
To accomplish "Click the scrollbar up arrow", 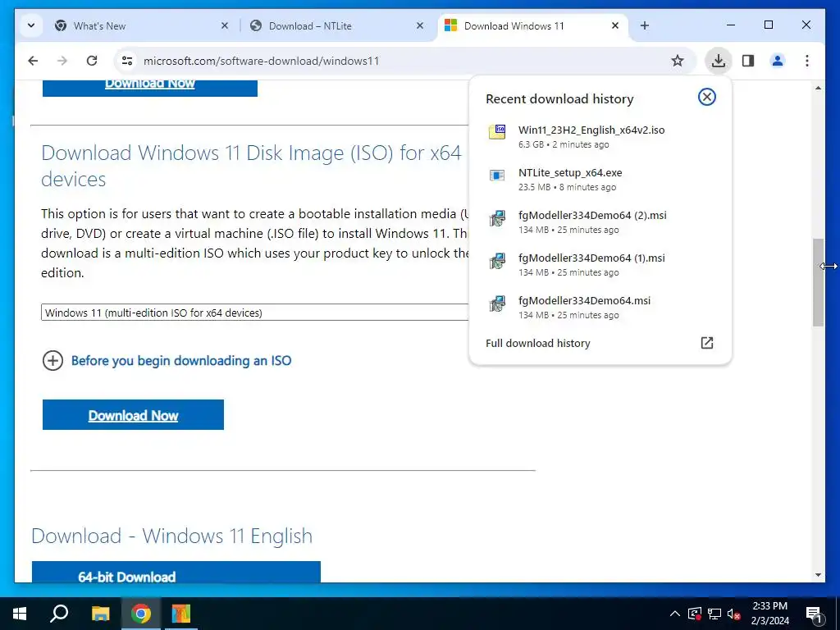I will (818, 88).
